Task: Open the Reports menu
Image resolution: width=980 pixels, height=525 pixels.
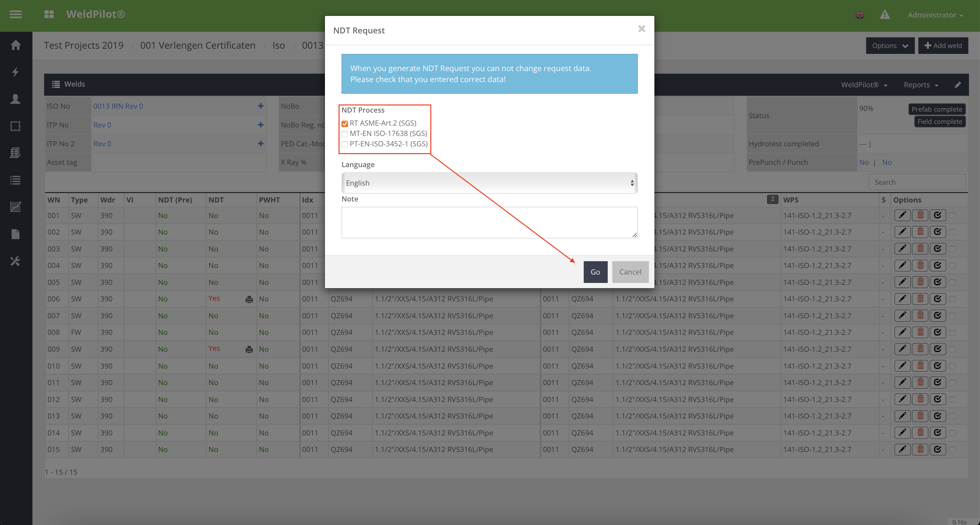Action: click(x=921, y=85)
